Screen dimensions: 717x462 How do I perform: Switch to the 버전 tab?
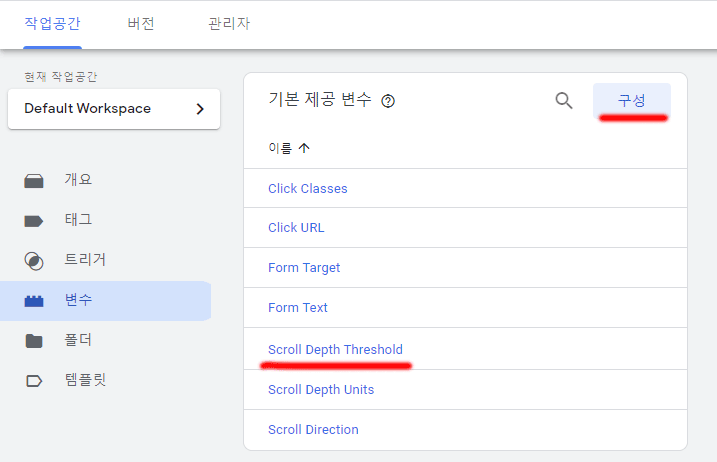click(141, 23)
